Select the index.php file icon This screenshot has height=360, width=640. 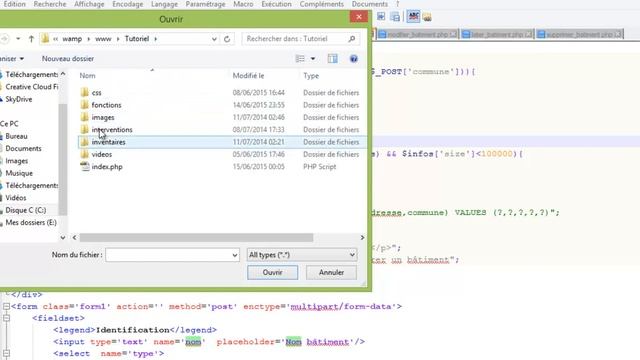coord(84,167)
